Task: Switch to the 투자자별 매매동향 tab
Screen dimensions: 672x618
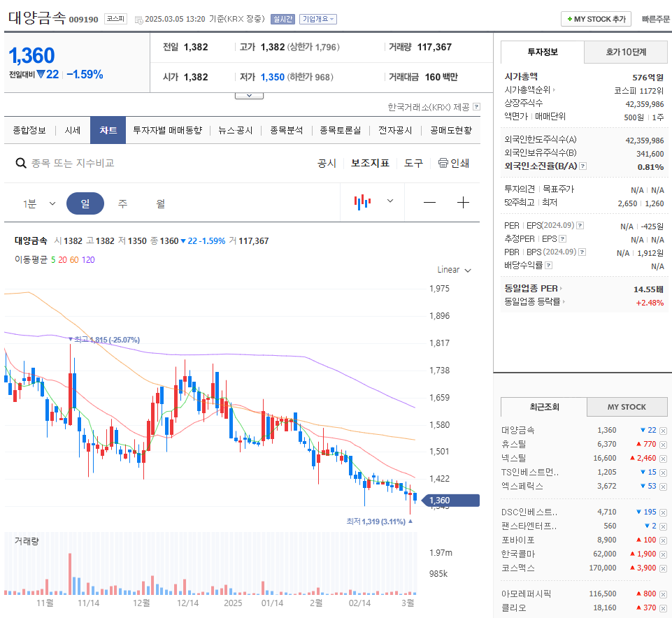Action: 168,130
